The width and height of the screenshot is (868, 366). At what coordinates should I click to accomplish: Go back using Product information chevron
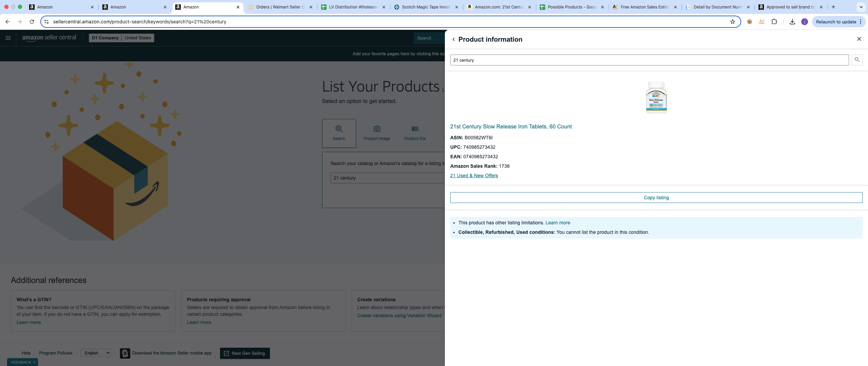pyautogui.click(x=454, y=39)
